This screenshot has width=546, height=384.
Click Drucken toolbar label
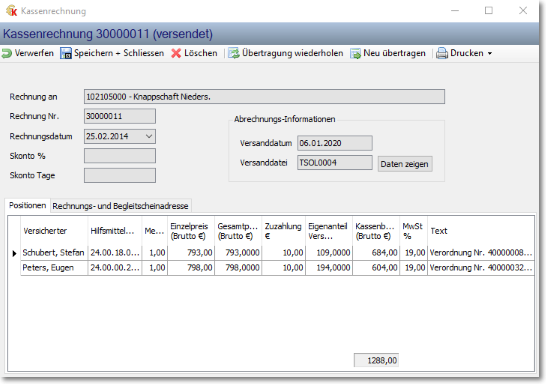467,53
